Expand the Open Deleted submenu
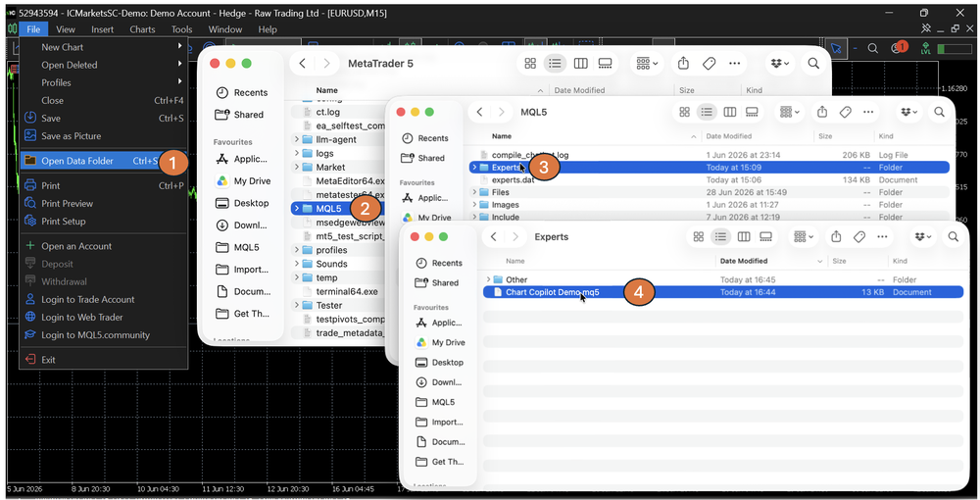This screenshot has height=500, width=980. tap(104, 65)
